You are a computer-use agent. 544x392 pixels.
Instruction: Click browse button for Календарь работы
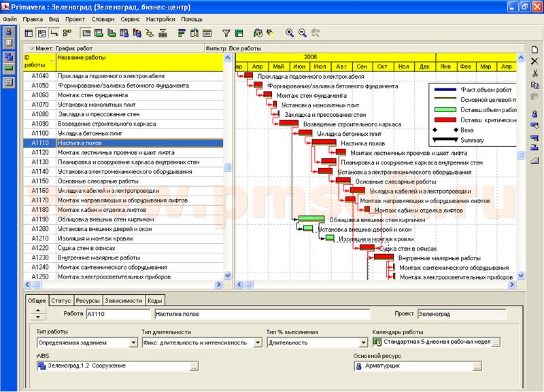496,342
